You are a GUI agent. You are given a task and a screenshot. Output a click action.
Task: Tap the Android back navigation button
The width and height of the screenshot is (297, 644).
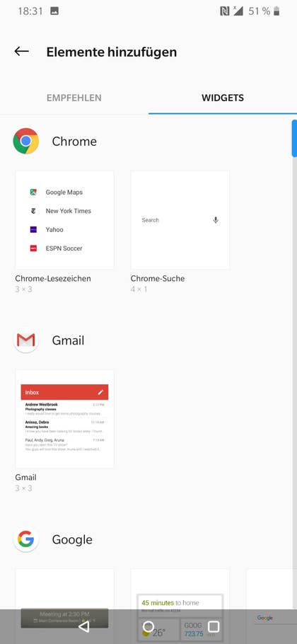(83, 626)
